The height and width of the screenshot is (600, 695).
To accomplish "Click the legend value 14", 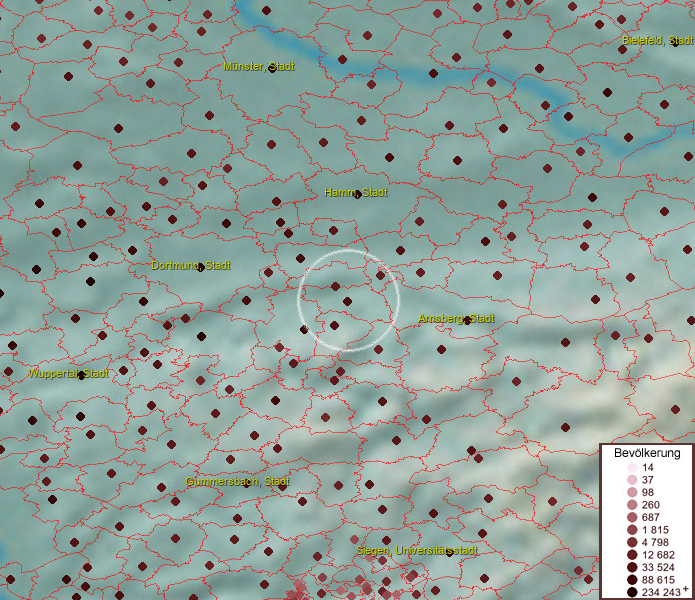I will [648, 468].
